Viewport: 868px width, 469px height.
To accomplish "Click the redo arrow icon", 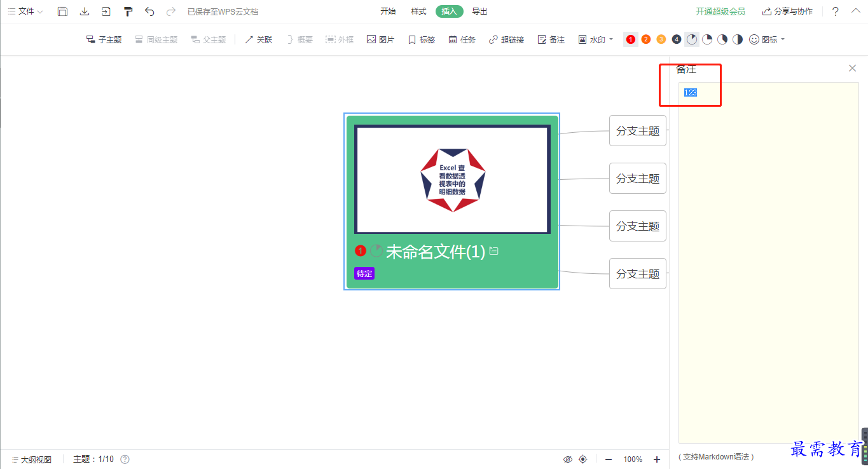I will click(x=170, y=11).
